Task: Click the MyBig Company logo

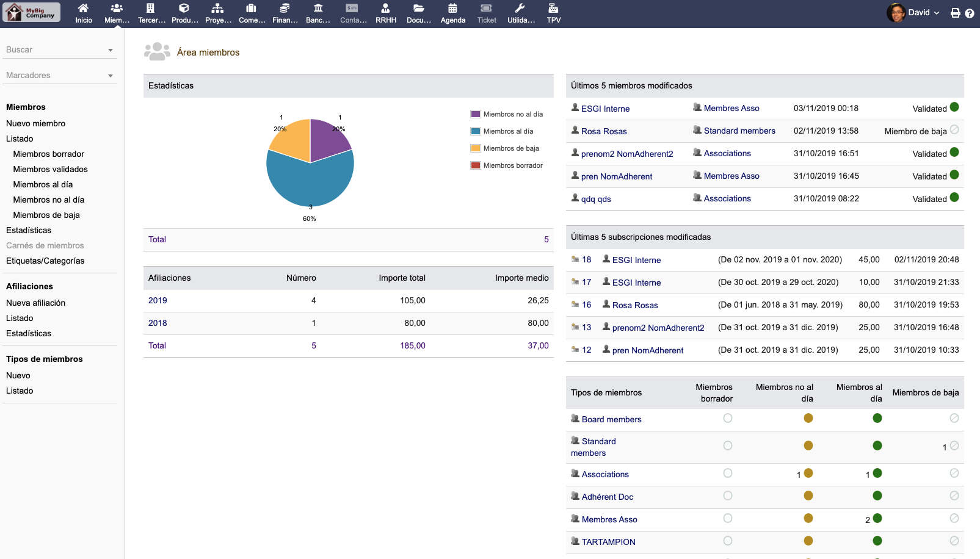Action: pos(32,12)
